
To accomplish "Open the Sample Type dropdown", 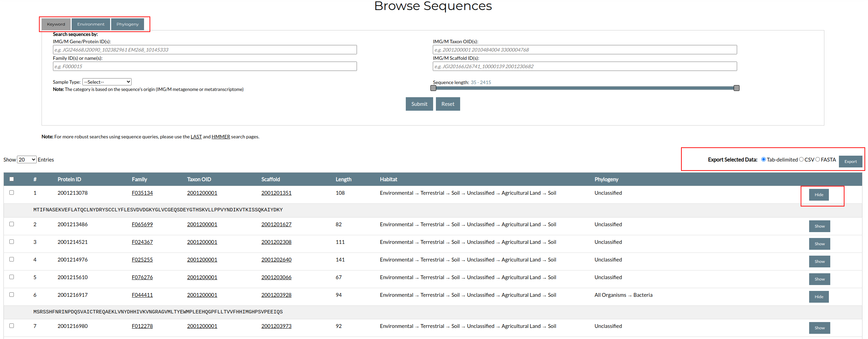I will 107,82.
